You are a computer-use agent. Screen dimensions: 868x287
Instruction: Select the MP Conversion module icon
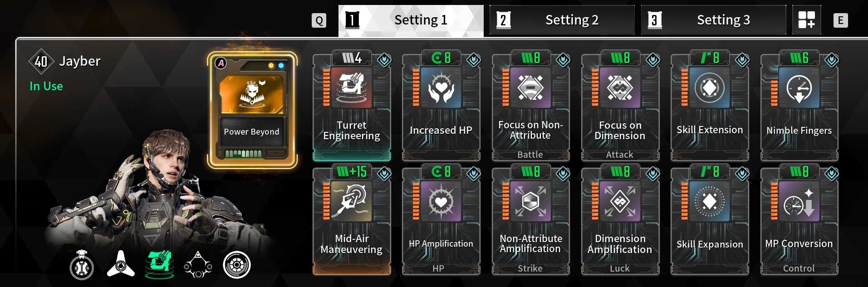[x=799, y=201]
